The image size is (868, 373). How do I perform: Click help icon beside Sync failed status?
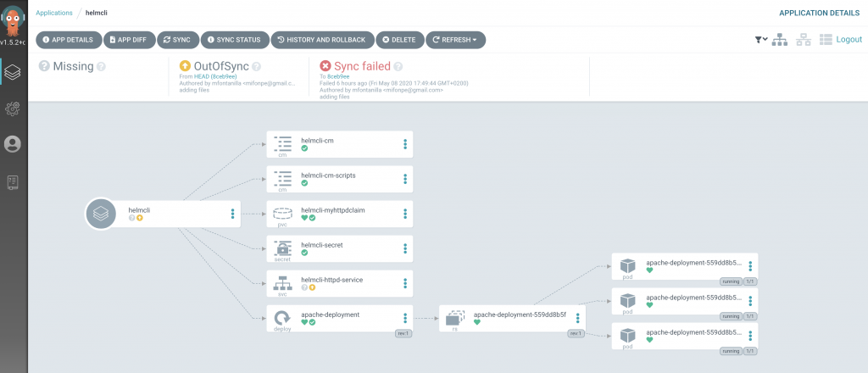398,66
